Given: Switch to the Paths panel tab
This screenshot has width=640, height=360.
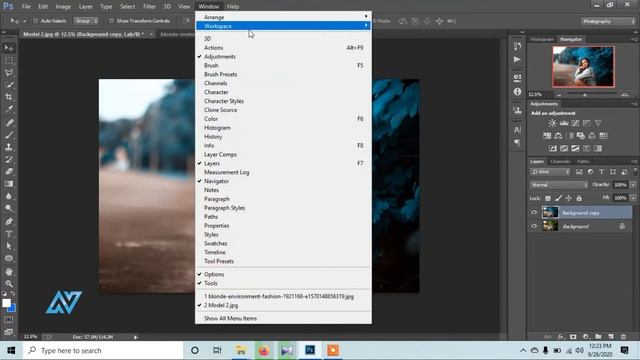Looking at the screenshot, I should point(583,162).
